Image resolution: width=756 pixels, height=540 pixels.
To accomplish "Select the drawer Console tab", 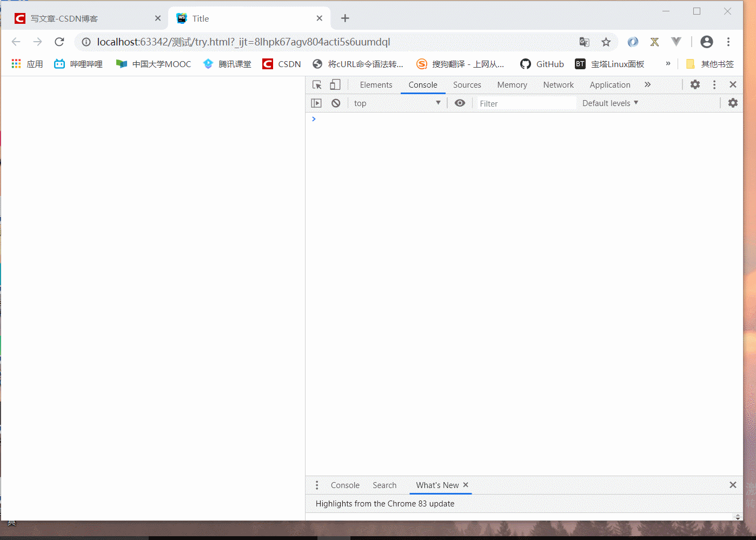I will [x=345, y=485].
